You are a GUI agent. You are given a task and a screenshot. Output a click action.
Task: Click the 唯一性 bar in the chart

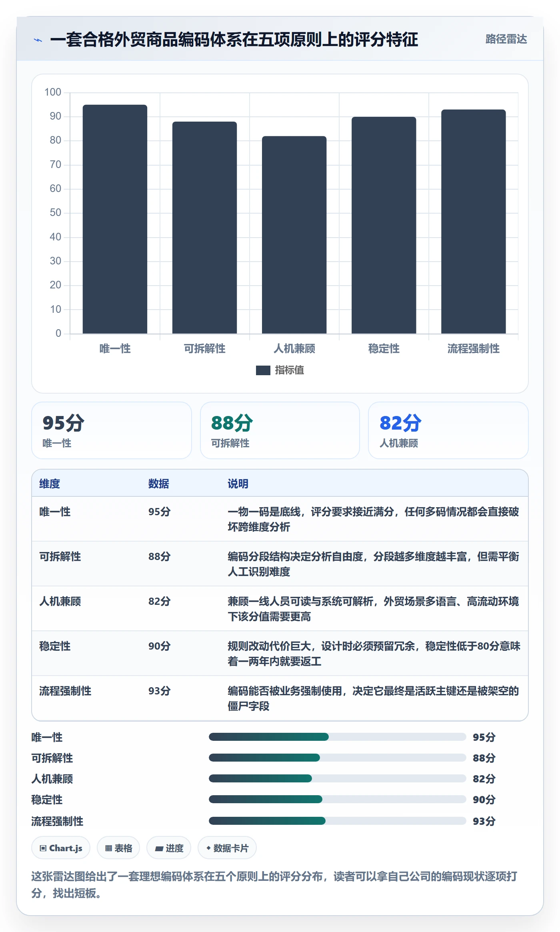(x=115, y=219)
